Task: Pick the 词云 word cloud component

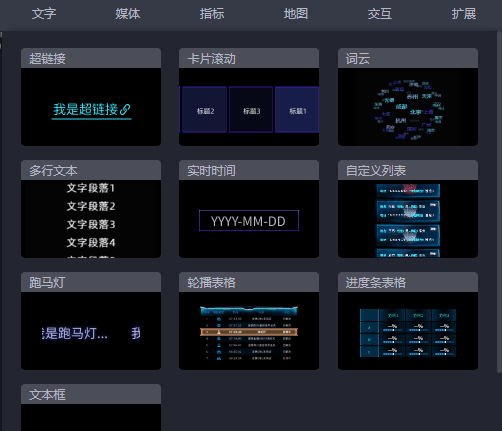Action: [x=408, y=97]
